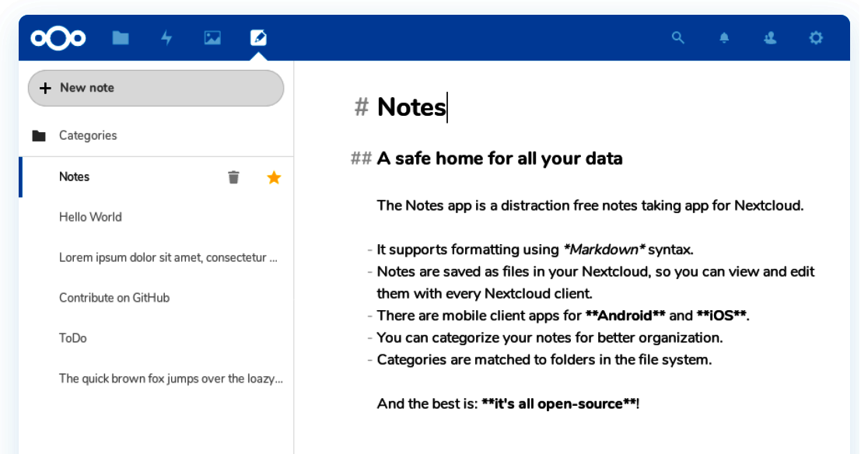Open search with the magnifier icon
Screen dimensions: 868x454
(677, 37)
